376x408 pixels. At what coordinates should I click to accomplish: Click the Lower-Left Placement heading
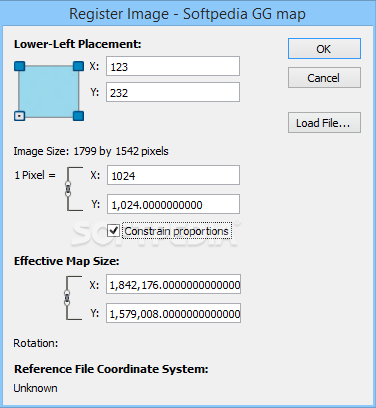[78, 44]
